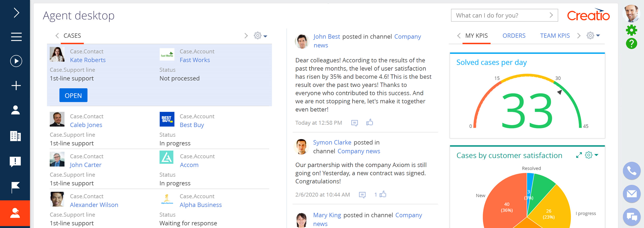Open the flag icon in sidebar
This screenshot has width=644, height=228.
15,187
